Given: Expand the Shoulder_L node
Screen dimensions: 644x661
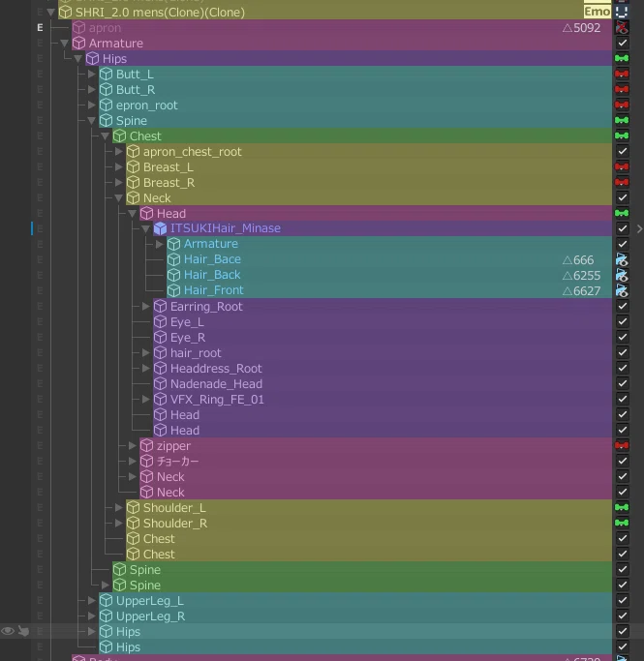Looking at the screenshot, I should pos(118,507).
